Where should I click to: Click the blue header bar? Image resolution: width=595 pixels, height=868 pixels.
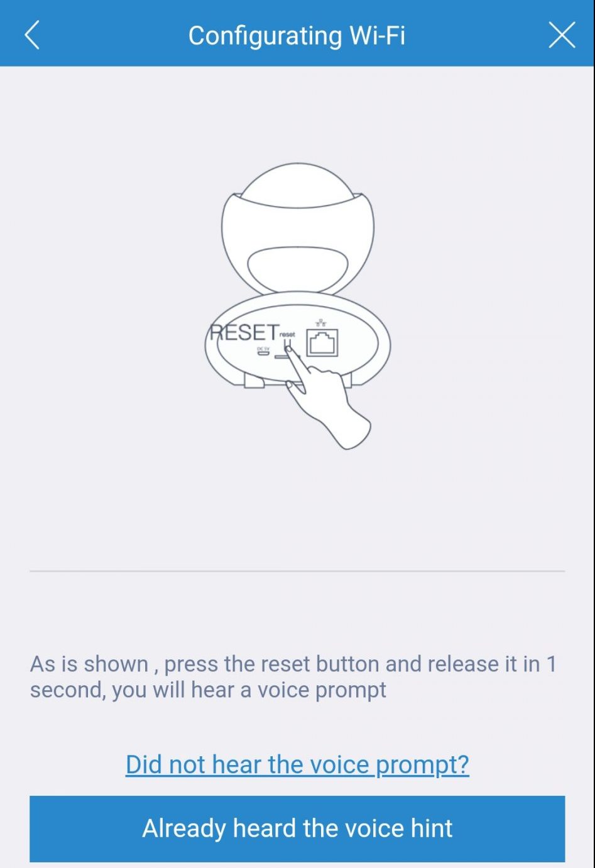pos(297,33)
